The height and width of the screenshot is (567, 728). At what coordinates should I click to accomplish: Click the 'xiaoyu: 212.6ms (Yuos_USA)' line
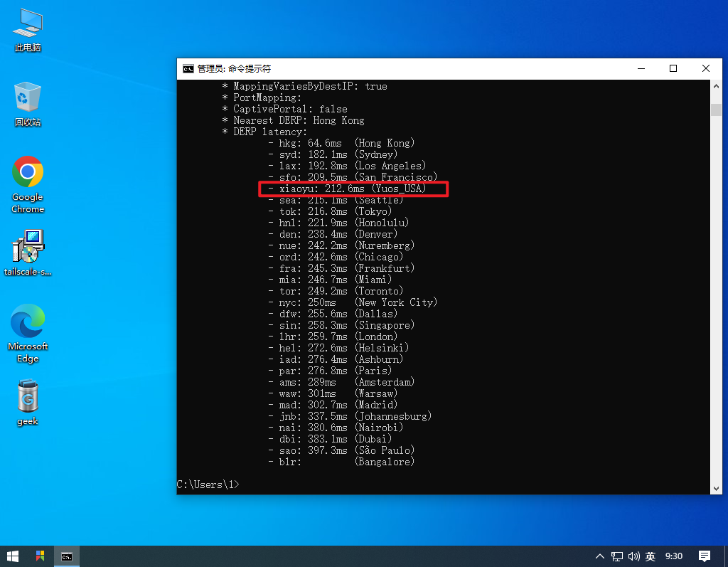tap(347, 189)
